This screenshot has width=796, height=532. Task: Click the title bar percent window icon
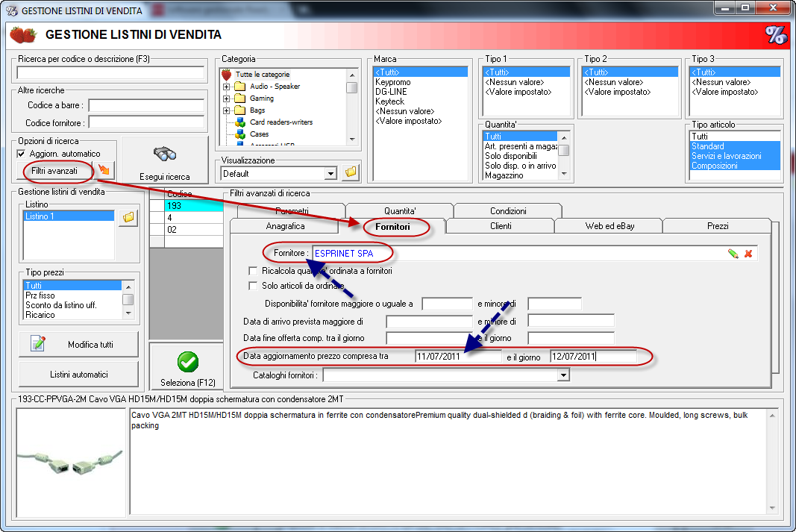coord(11,10)
